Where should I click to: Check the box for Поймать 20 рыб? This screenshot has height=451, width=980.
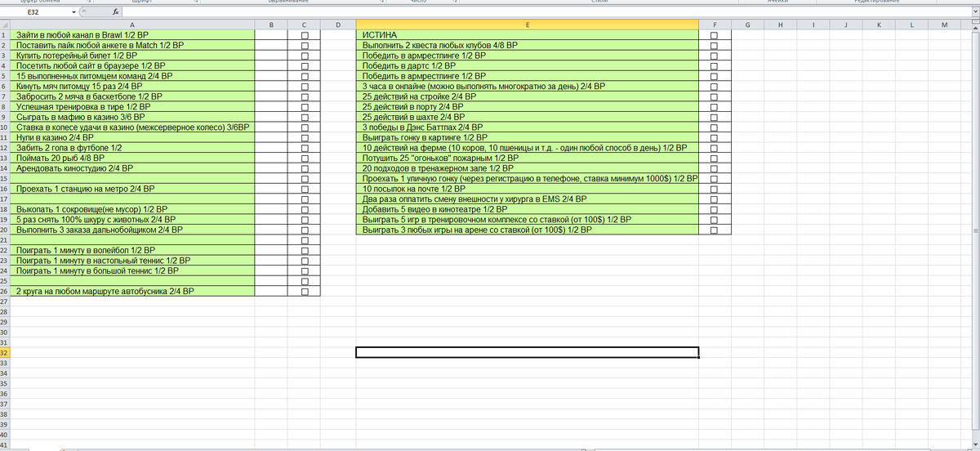pos(305,158)
